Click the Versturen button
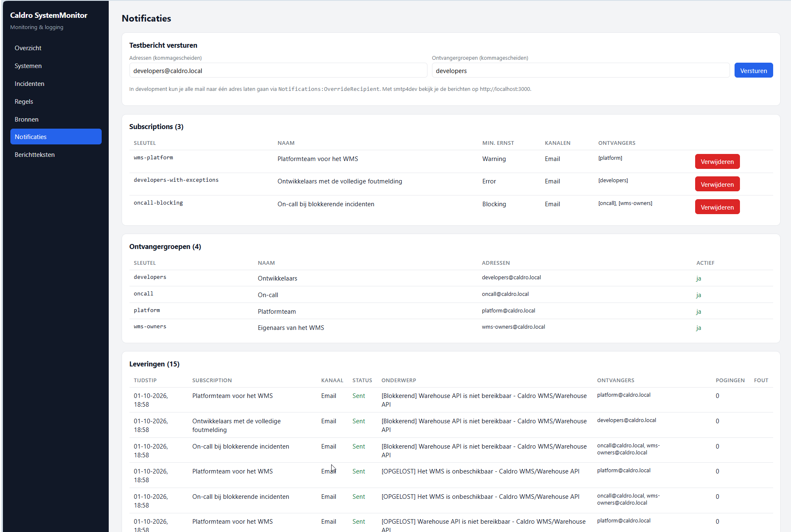The height and width of the screenshot is (532, 791). click(x=753, y=71)
